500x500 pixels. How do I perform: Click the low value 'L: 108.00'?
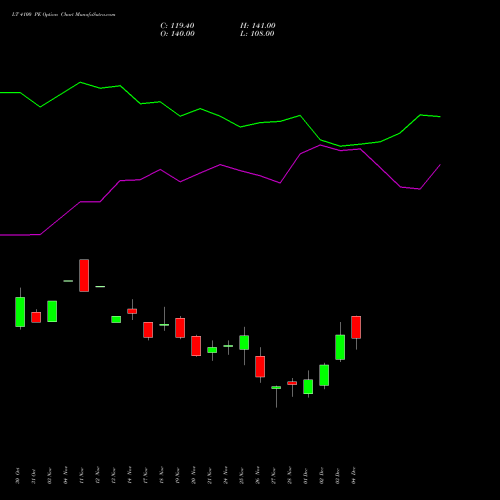pos(257,34)
